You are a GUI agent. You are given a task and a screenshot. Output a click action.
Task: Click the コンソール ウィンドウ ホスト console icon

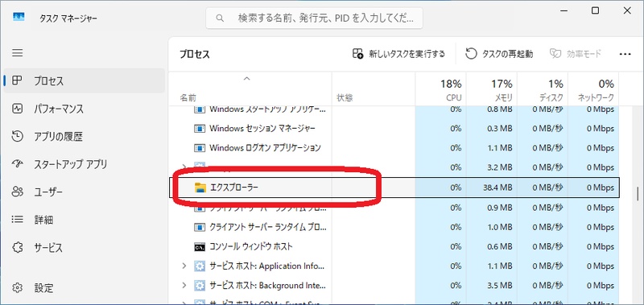point(200,247)
